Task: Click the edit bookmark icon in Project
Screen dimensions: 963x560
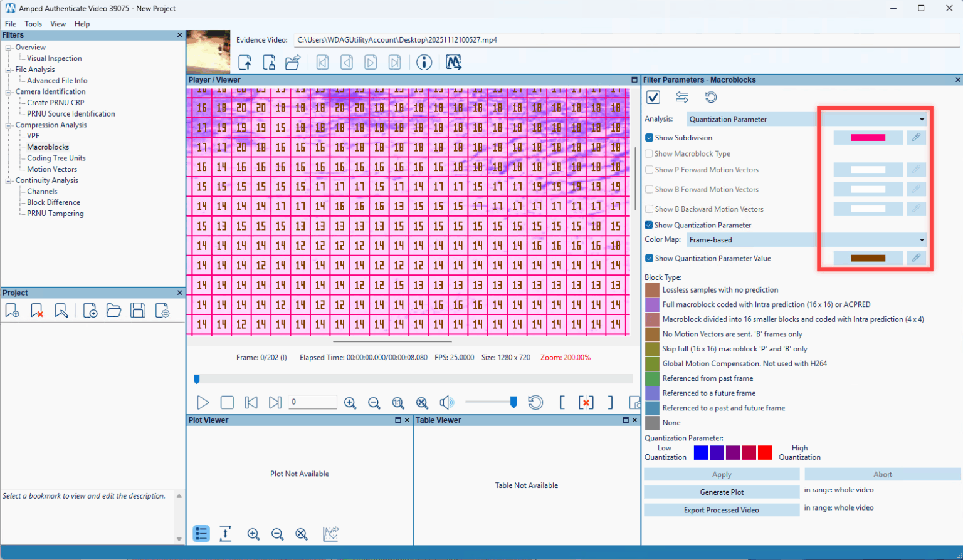Action: pyautogui.click(x=61, y=311)
